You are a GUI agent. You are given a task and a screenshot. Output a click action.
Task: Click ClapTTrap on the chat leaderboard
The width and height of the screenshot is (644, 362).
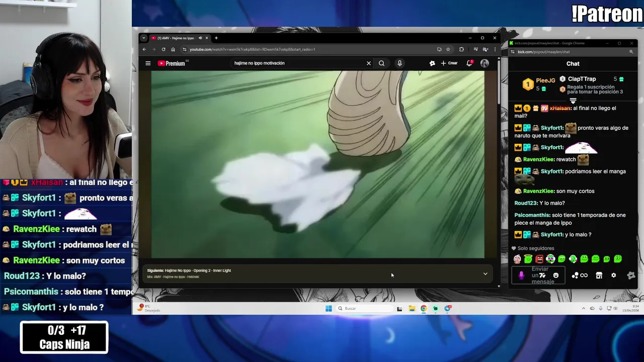582,79
